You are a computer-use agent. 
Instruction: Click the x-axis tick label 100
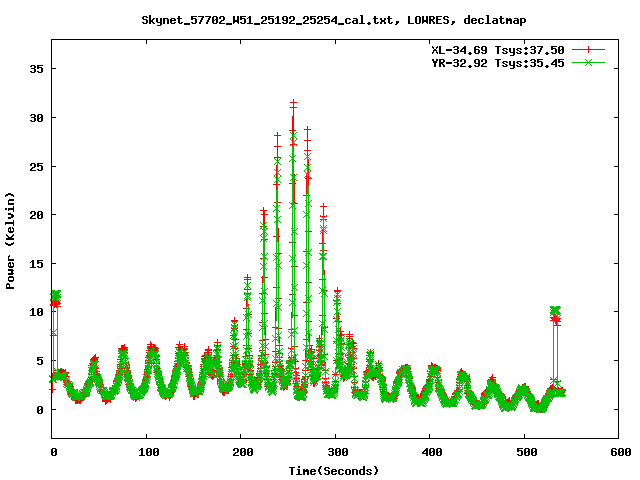[x=148, y=452]
